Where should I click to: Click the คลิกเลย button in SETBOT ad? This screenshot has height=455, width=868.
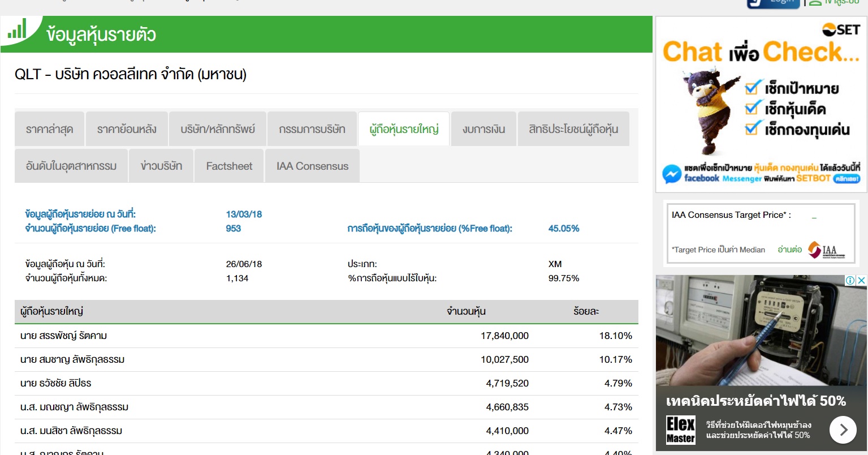tap(847, 178)
